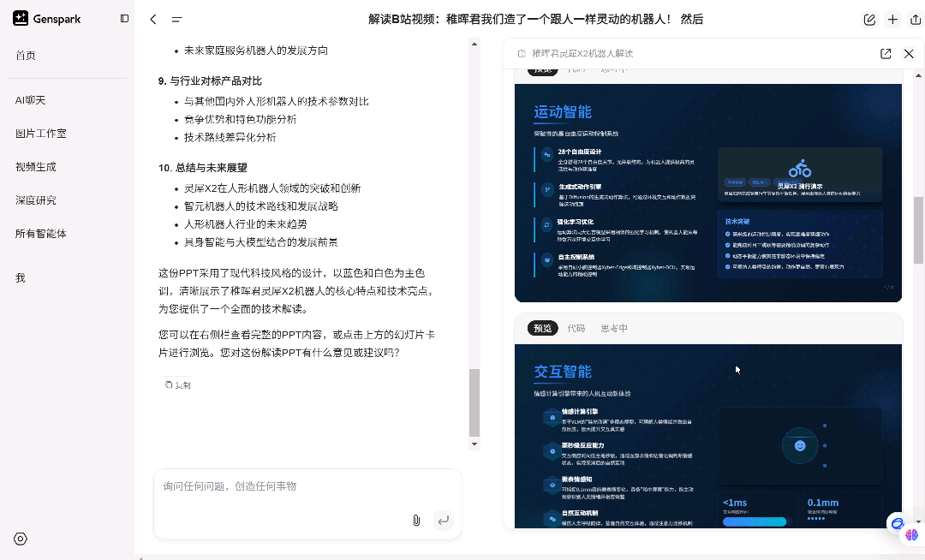Open 深度研究 from the sidebar
Screen dimensions: 925x560
(x=34, y=200)
